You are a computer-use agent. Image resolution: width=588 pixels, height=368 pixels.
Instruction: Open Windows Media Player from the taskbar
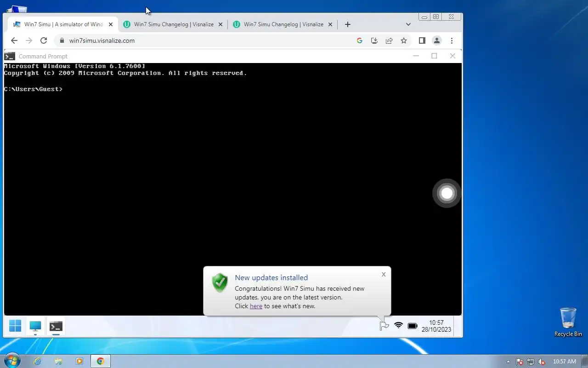pos(79,361)
